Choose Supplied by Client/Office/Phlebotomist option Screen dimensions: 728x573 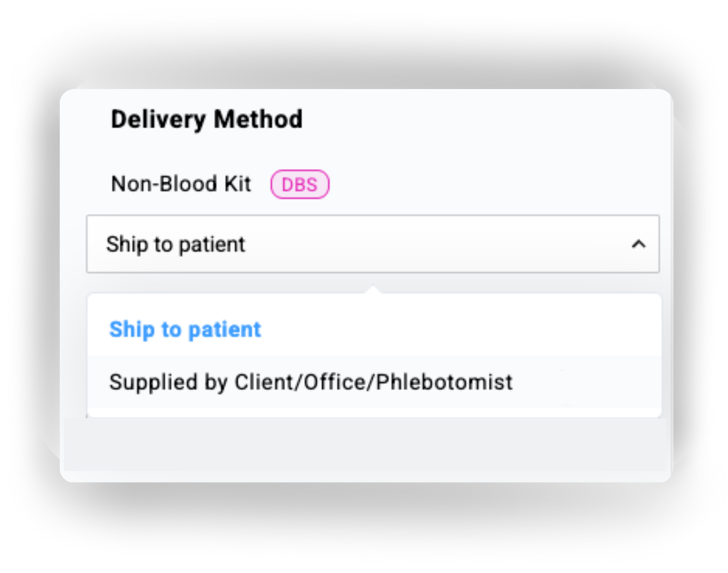point(311,382)
